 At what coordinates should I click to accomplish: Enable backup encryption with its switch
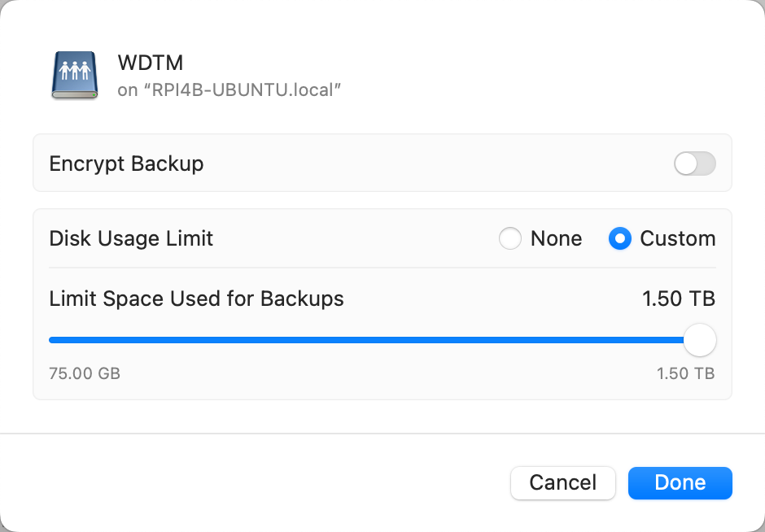click(694, 164)
